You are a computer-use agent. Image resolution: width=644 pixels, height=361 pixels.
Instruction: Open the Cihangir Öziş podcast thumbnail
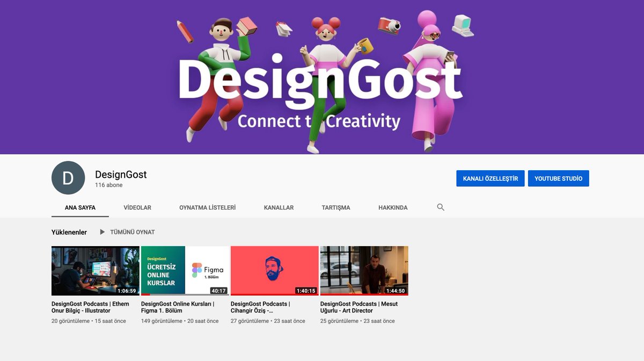click(x=275, y=271)
